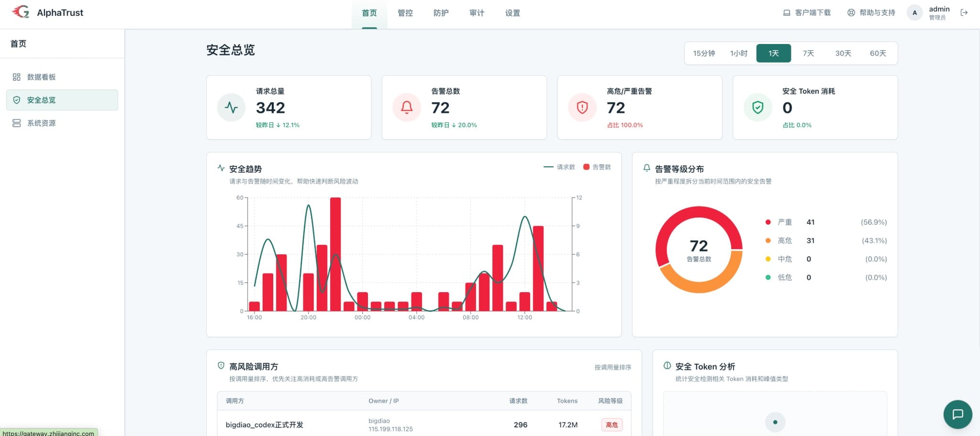This screenshot has height=436, width=980.
Task: Click the 115.199.118.125 IP address
Action: 390,429
